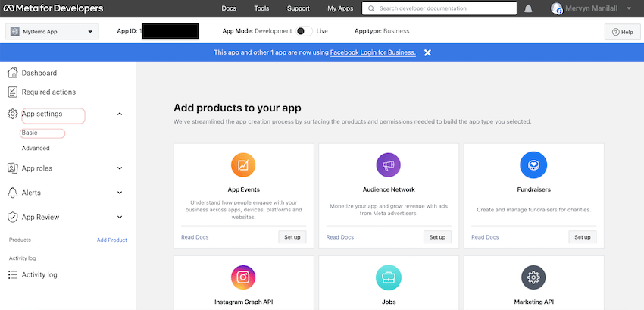Screen dimensions: 644x310
Task: Select Basic under App settings
Action: (30, 133)
